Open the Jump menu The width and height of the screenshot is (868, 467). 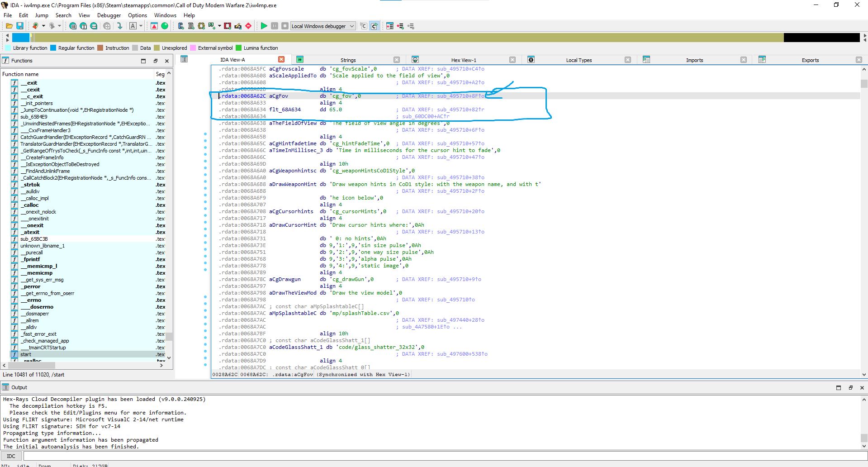point(42,15)
